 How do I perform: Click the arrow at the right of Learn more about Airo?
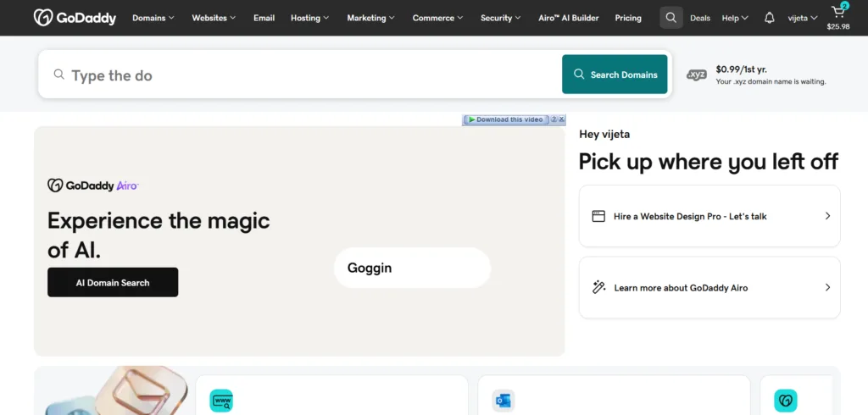click(x=827, y=287)
